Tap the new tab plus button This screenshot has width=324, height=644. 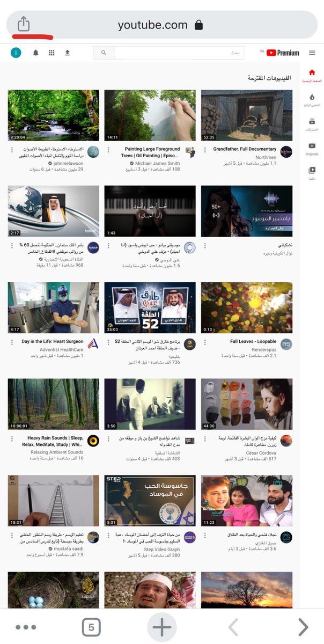tap(161, 627)
